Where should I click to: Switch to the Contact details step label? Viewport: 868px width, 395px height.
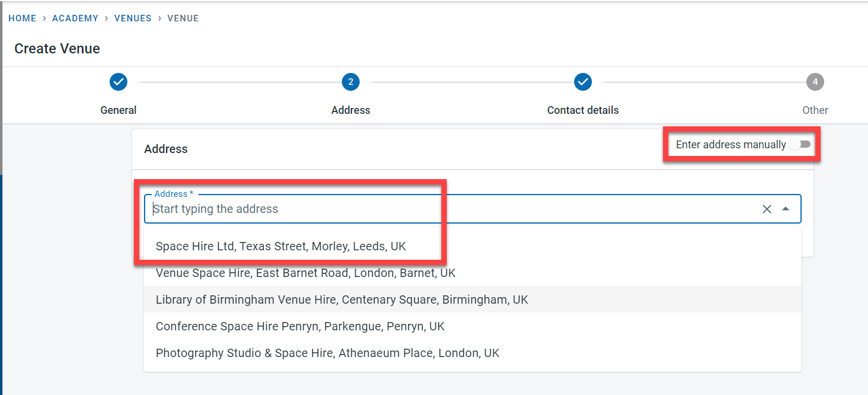point(583,110)
